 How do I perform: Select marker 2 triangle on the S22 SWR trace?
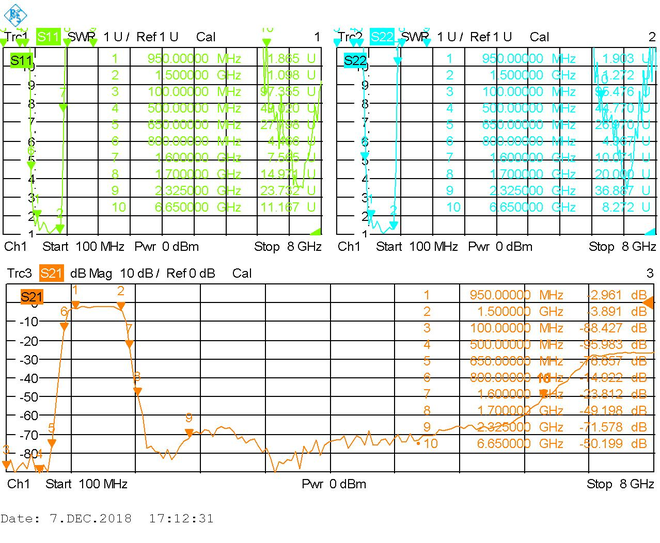[x=394, y=226]
